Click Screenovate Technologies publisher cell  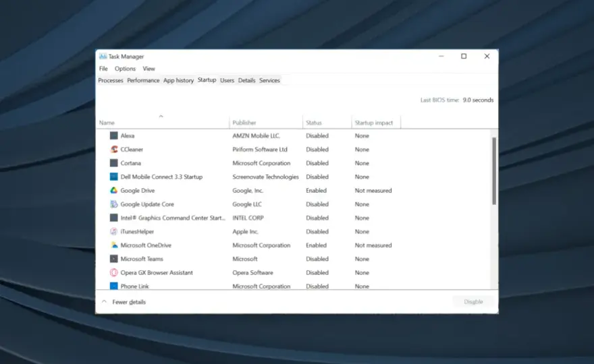click(x=265, y=177)
